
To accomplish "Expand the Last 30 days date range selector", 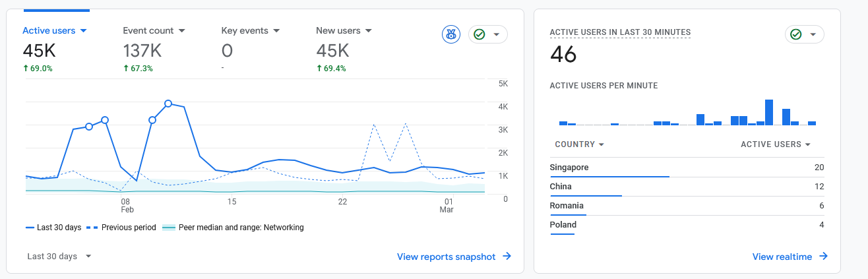I will tap(59, 256).
